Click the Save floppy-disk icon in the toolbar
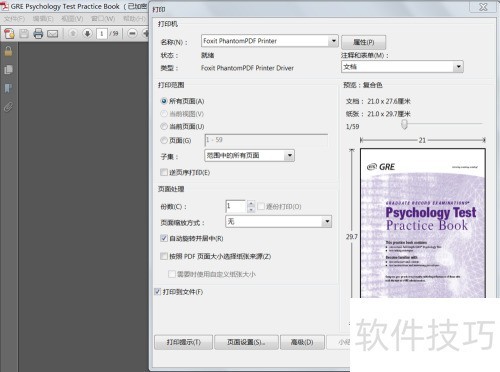Screen dimensions: 500x372 tap(24, 33)
